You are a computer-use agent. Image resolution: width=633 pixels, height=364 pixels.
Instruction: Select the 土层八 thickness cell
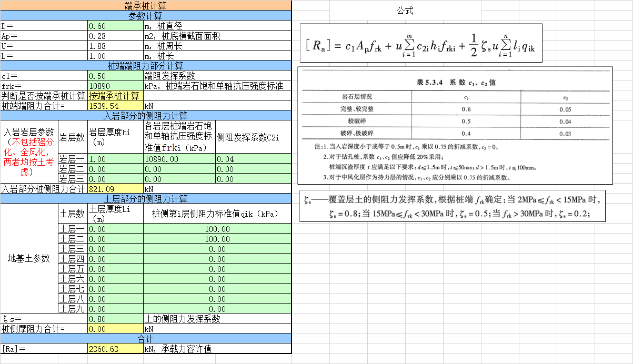(116, 299)
